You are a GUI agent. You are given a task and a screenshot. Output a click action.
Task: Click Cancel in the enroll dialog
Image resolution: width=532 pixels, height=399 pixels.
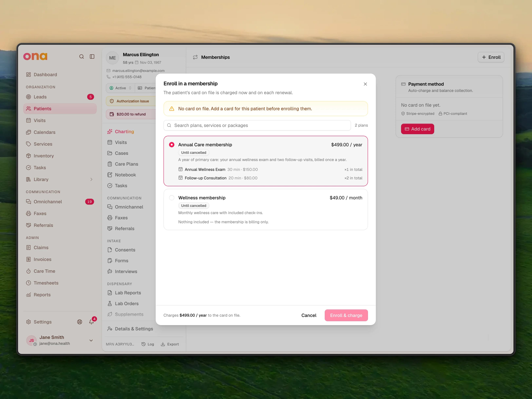(309, 315)
